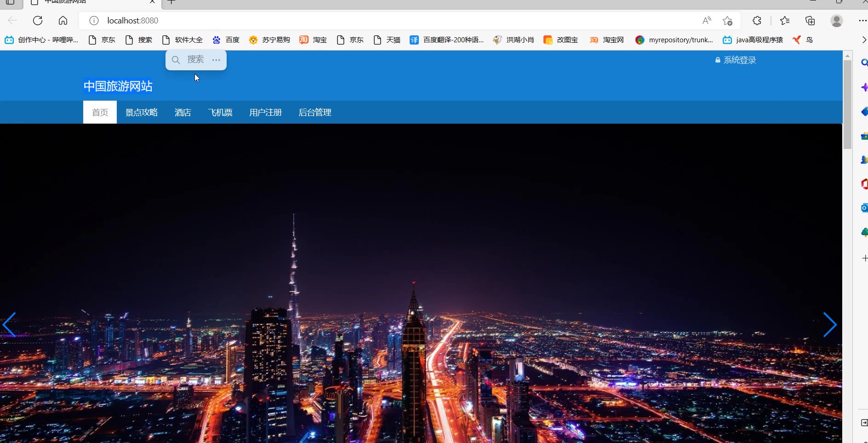This screenshot has width=868, height=443.
Task: Open the 天猫 bookmark
Action: [x=387, y=40]
